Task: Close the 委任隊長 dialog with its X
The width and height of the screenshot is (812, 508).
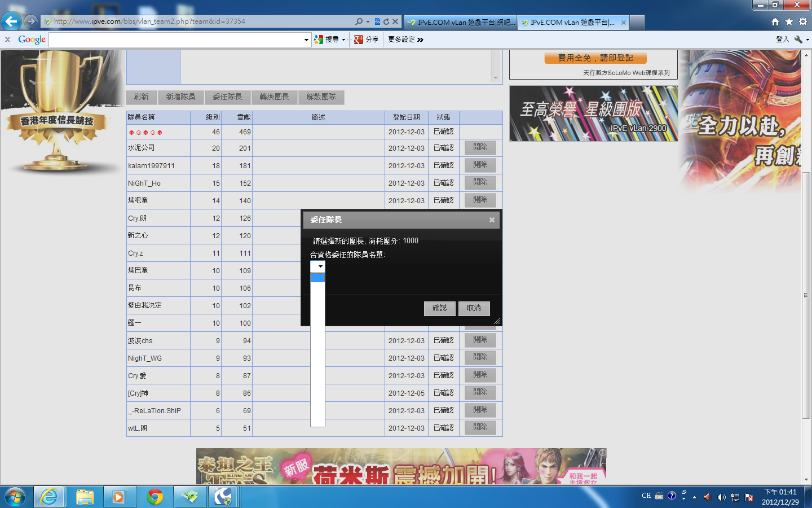Action: pos(492,220)
